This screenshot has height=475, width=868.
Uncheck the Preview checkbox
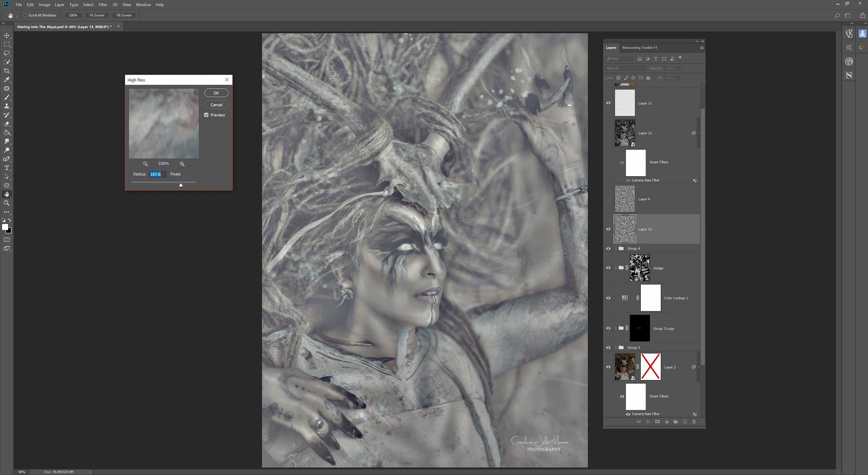(206, 115)
